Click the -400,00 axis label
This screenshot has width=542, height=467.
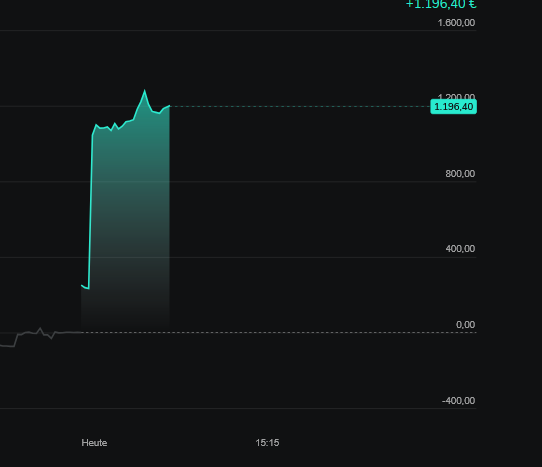(458, 401)
